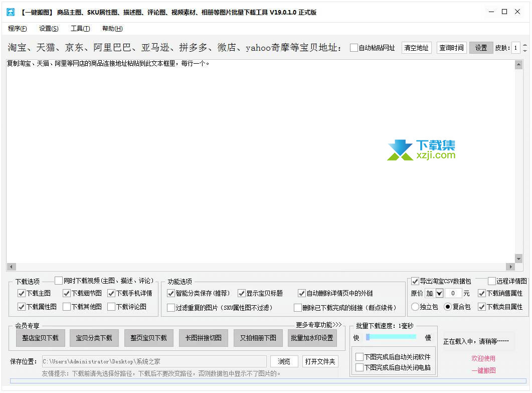Enable 下图完成后自动关闭电脑 checkbox

pyautogui.click(x=360, y=367)
